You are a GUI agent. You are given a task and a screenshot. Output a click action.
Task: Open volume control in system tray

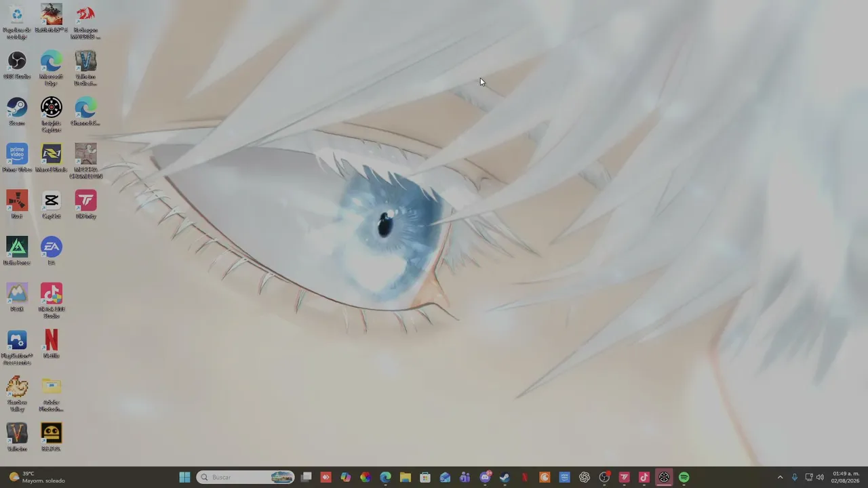tap(820, 477)
